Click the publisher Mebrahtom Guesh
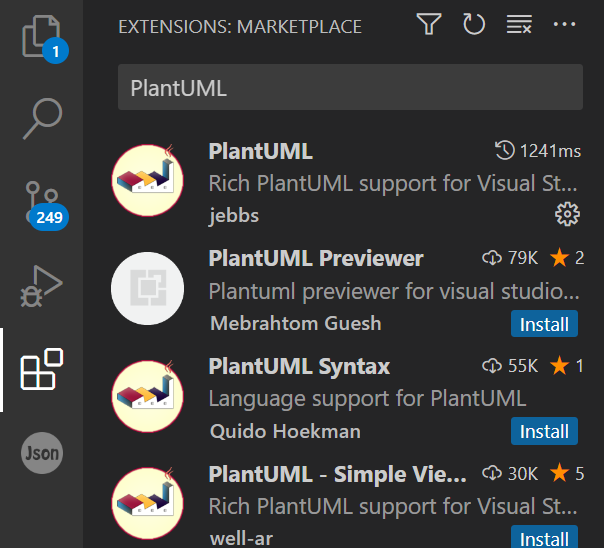 [296, 323]
